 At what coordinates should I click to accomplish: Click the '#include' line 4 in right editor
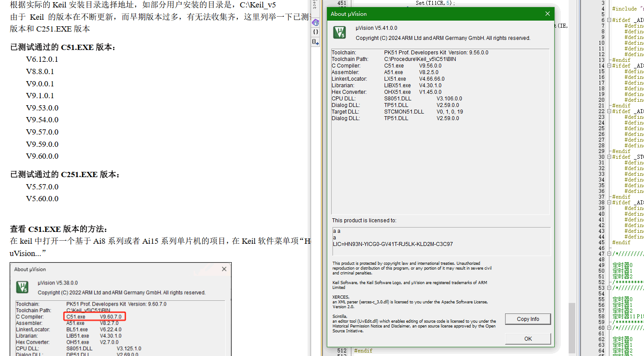coord(627,9)
